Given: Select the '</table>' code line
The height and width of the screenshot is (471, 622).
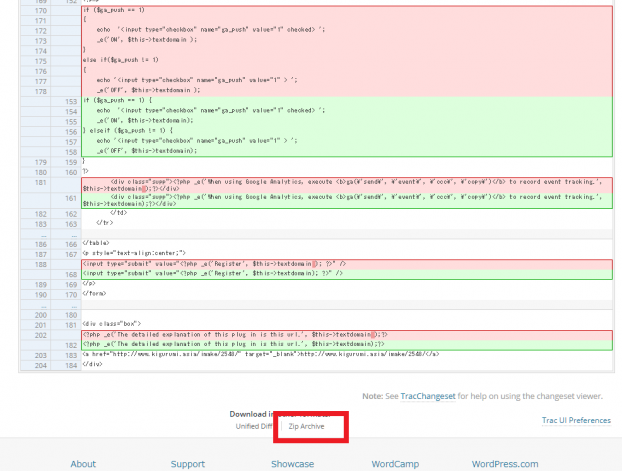Looking at the screenshot, I should pos(96,243).
